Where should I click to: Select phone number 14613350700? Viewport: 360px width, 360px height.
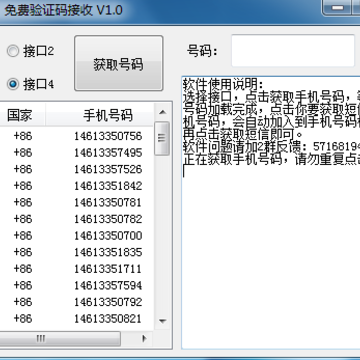coord(108,236)
